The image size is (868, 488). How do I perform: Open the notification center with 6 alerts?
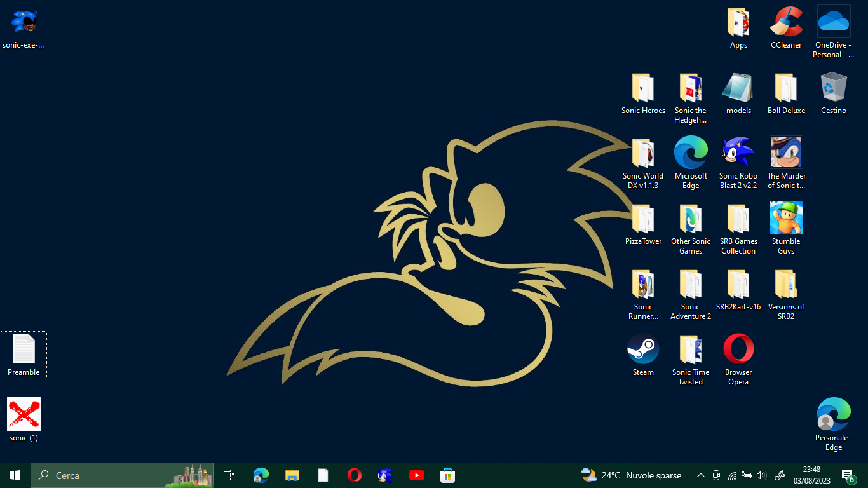pos(848,475)
